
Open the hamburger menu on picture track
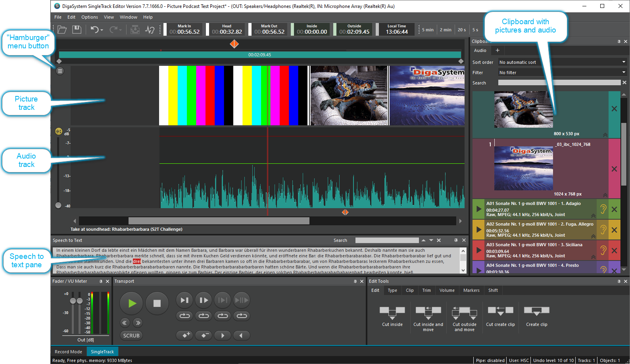click(60, 71)
